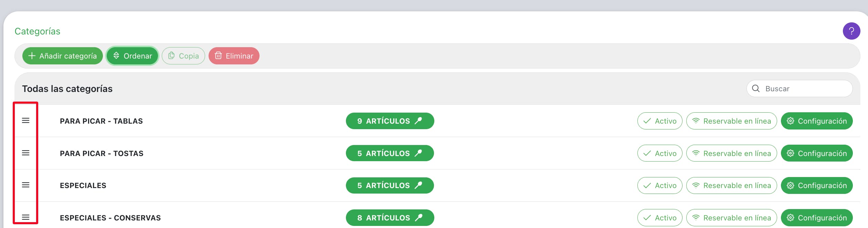Click the purple help question mark icon

851,31
